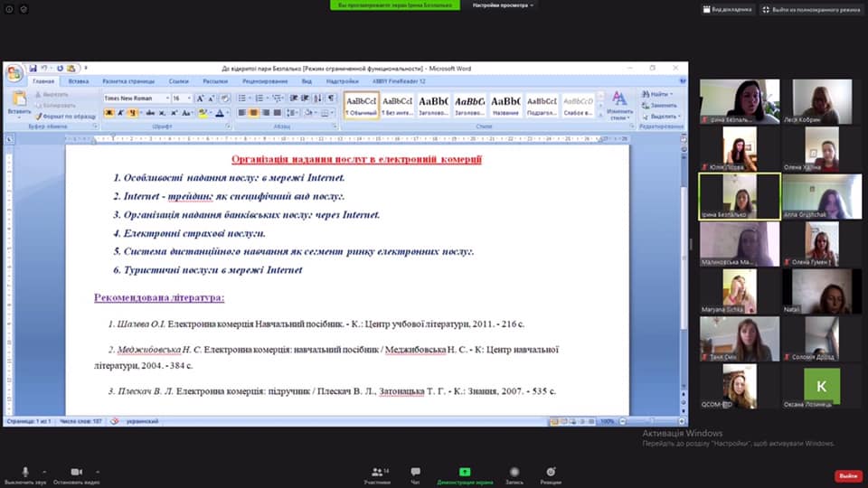Viewport: 868px width, 488px height.
Task: Toggle paragraph marks (¶) display
Action: click(331, 98)
